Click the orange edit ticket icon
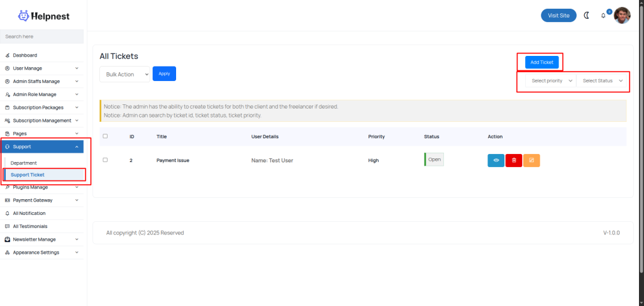Screen dimensions: 644x306 (531, 160)
